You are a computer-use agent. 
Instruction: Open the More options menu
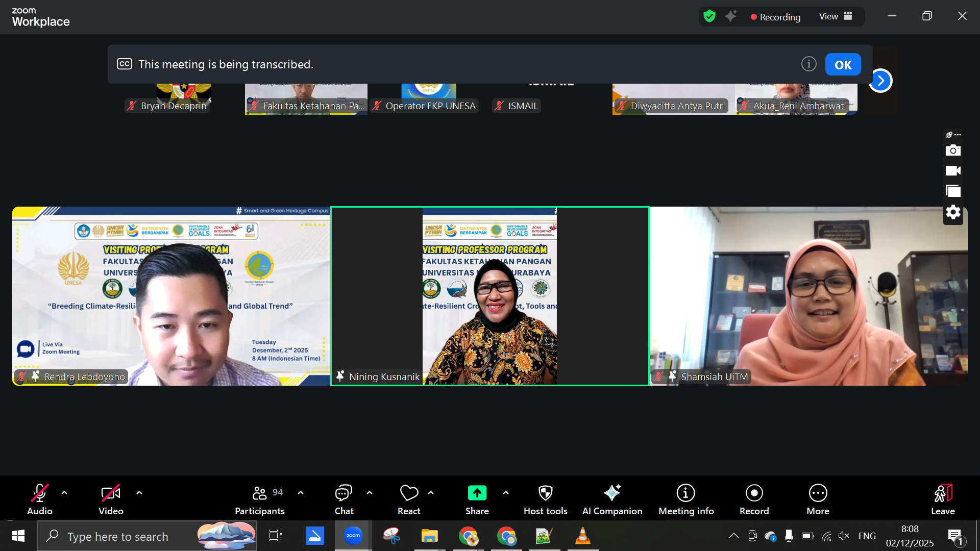tap(818, 493)
